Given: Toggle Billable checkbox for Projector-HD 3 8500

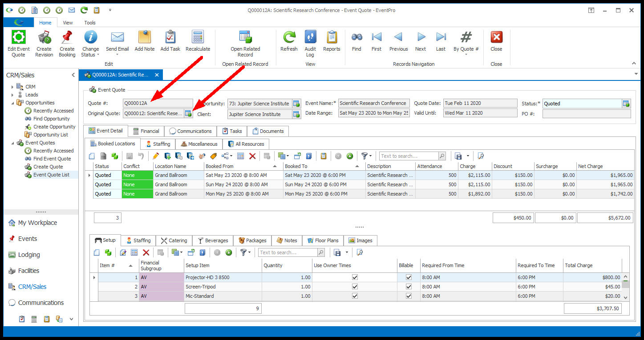Looking at the screenshot, I should coord(409,277).
